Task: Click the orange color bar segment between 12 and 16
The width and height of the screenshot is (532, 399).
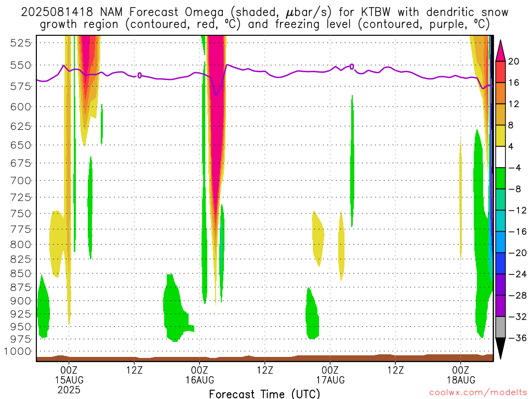Action: [500, 93]
